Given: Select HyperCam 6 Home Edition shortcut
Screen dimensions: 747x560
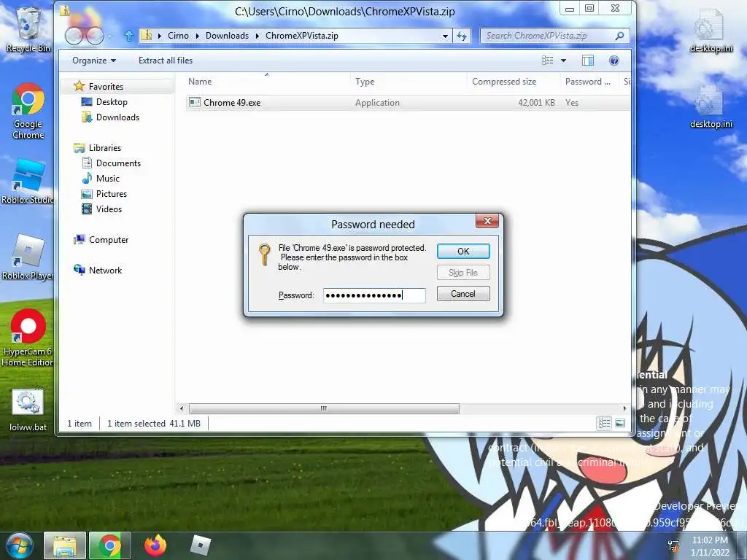Looking at the screenshot, I should click(x=28, y=338).
